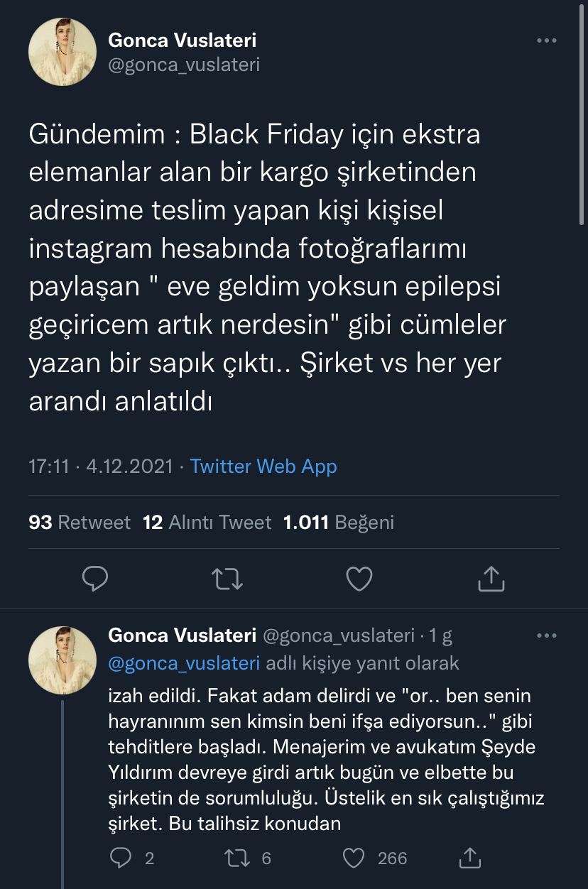The width and height of the screenshot is (588, 889).
Task: Open Gonca Vuslateri profile picture at top
Action: (x=62, y=52)
